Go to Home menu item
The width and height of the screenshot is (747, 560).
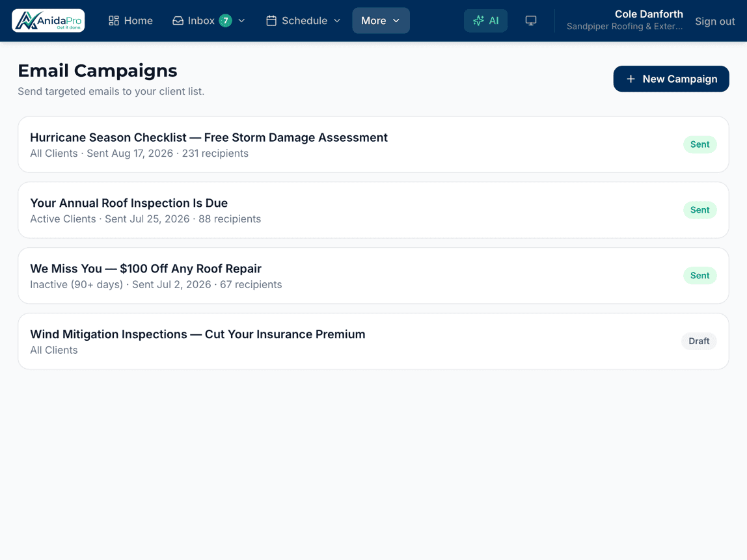tap(131, 20)
